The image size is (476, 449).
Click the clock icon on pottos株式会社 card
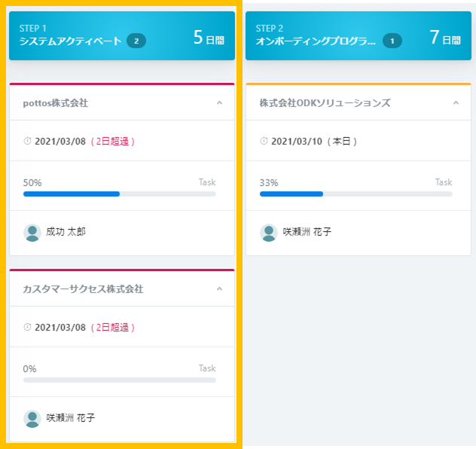27,141
